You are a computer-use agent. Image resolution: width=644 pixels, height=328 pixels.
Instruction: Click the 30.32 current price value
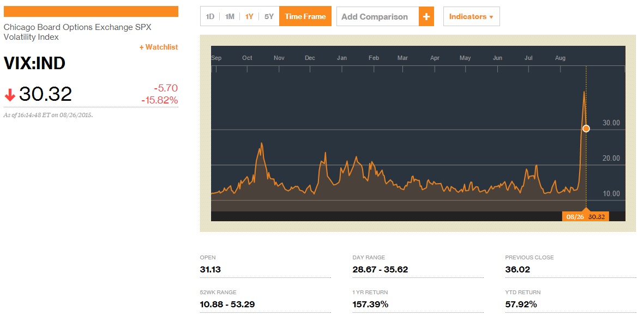(46, 94)
